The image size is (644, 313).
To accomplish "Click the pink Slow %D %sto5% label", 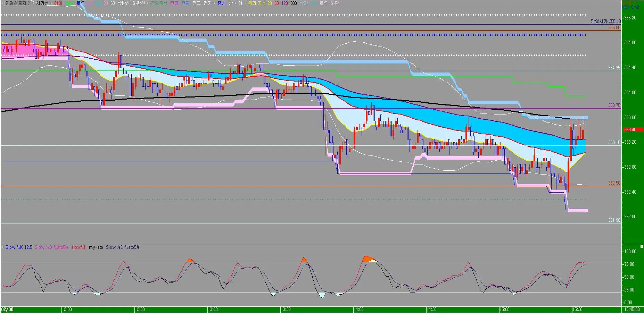I will coord(51,247).
